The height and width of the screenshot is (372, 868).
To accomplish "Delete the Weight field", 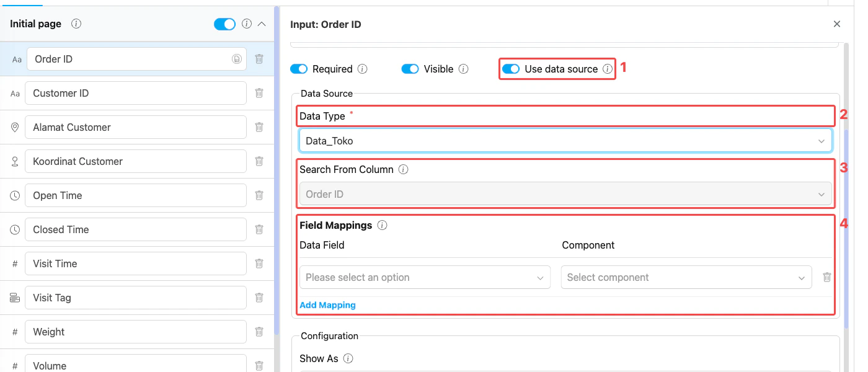I will (259, 332).
